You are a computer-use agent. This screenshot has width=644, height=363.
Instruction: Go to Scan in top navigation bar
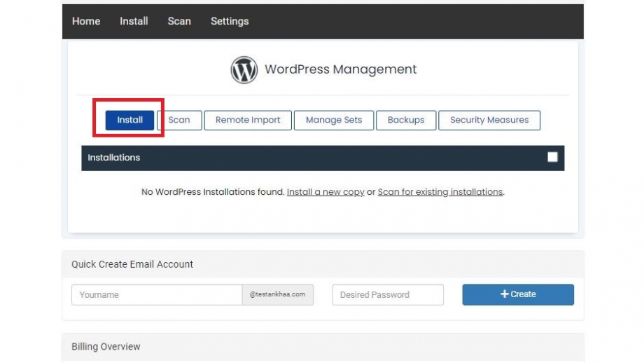tap(179, 22)
